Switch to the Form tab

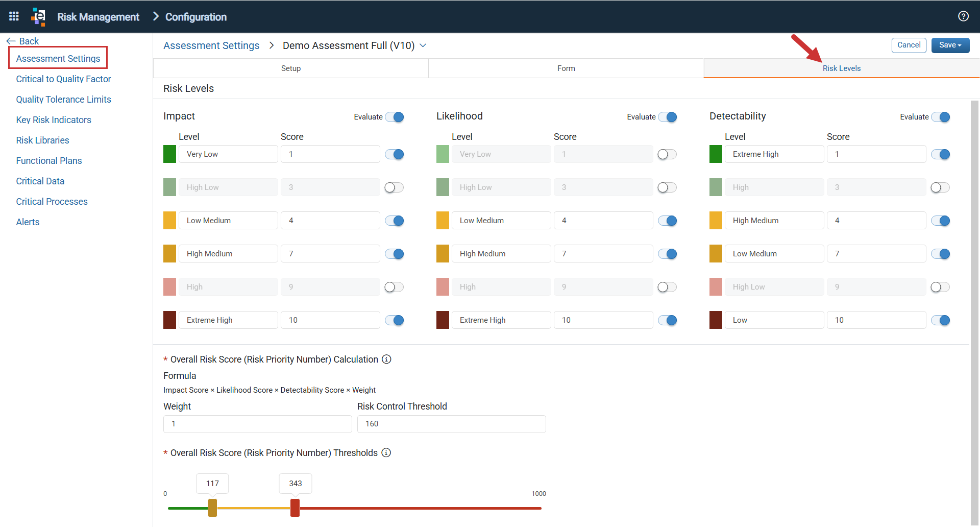click(x=566, y=68)
